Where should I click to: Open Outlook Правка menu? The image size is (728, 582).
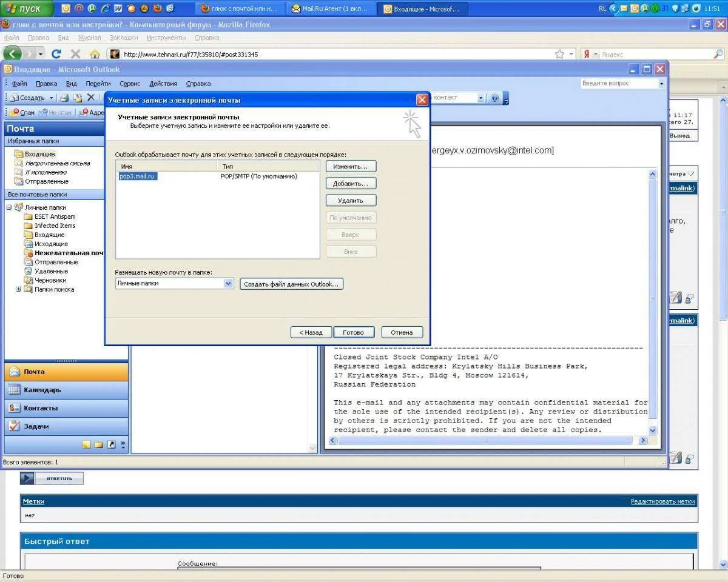click(47, 84)
